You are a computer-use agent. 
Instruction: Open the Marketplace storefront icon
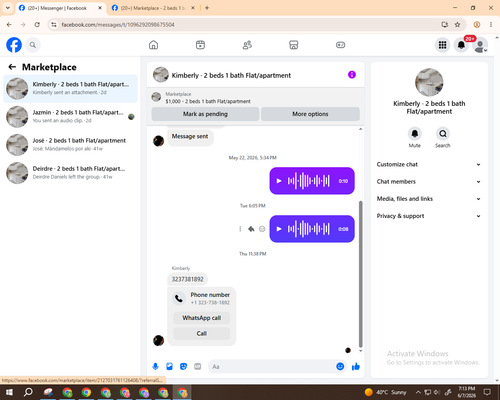[x=294, y=45]
